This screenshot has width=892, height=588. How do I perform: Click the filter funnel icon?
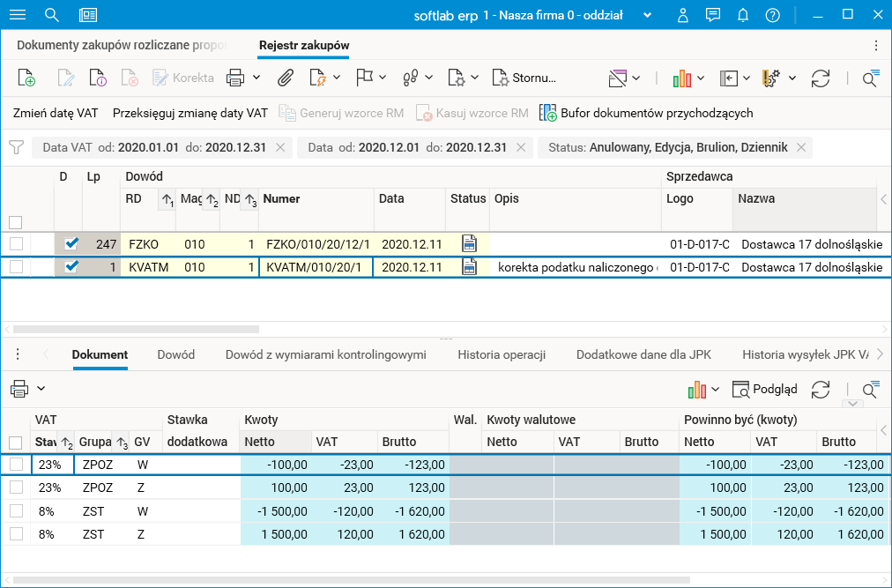[16, 147]
